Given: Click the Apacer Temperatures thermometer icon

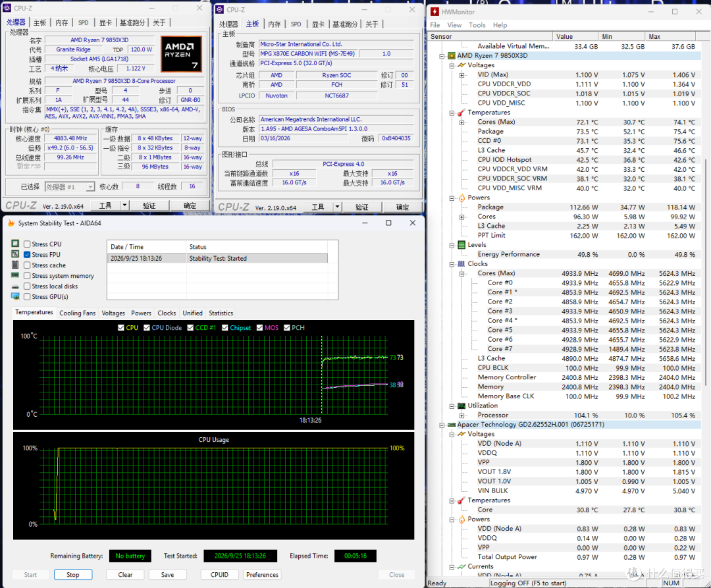Looking at the screenshot, I should (x=461, y=500).
